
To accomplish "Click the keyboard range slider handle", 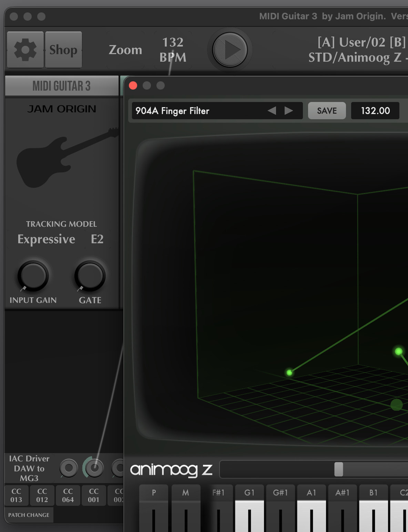I will [338, 469].
